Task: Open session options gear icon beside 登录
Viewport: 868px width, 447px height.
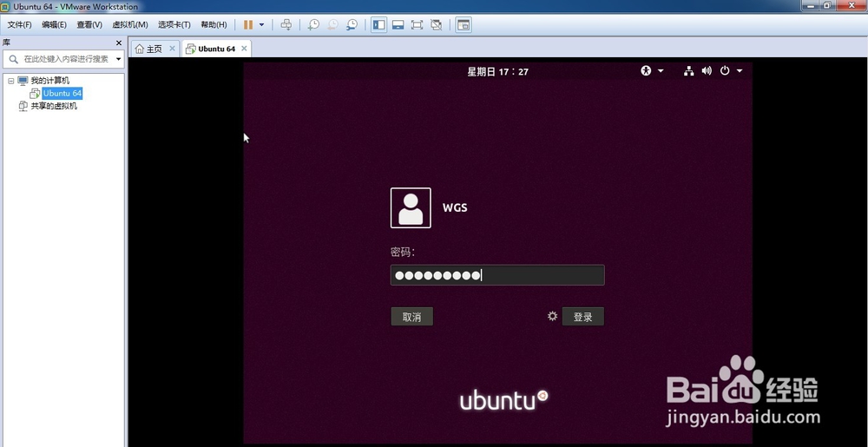Action: 552,317
